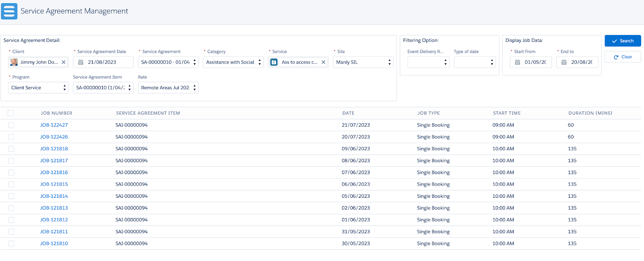The width and height of the screenshot is (644, 261).
Task: Click Single Booking in the JOB-121810 row
Action: pyautogui.click(x=433, y=244)
